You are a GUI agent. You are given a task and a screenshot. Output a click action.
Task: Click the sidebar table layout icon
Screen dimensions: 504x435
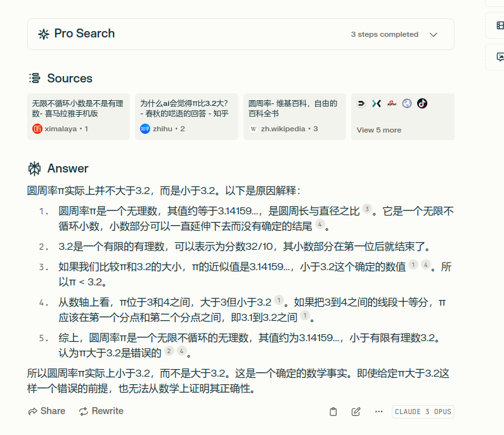point(500,25)
